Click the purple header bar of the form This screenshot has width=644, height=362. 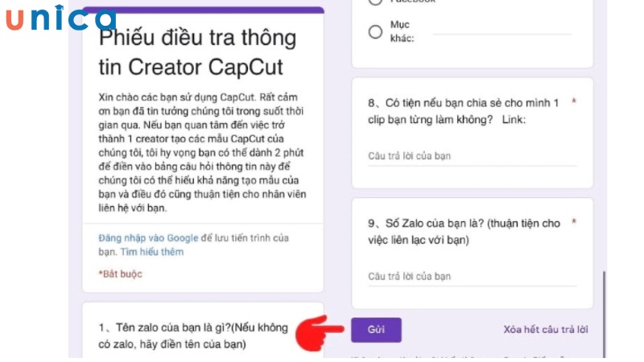point(204,10)
